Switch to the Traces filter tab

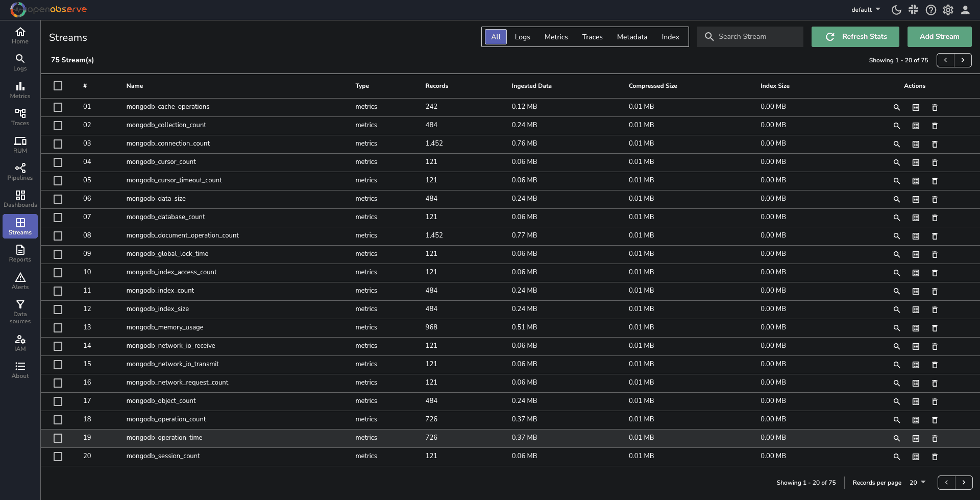592,37
